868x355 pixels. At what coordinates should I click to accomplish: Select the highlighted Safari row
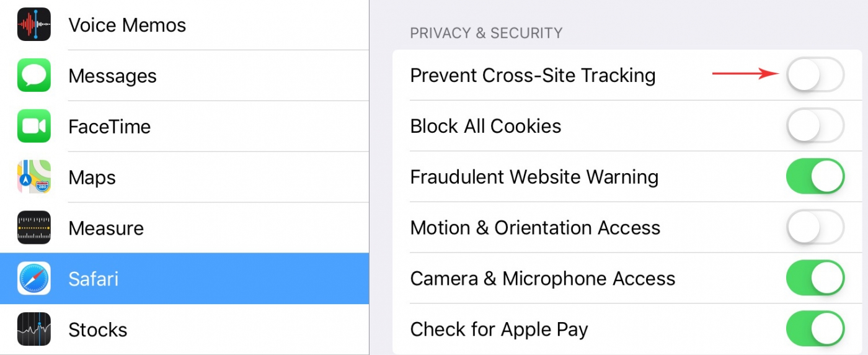coord(185,279)
